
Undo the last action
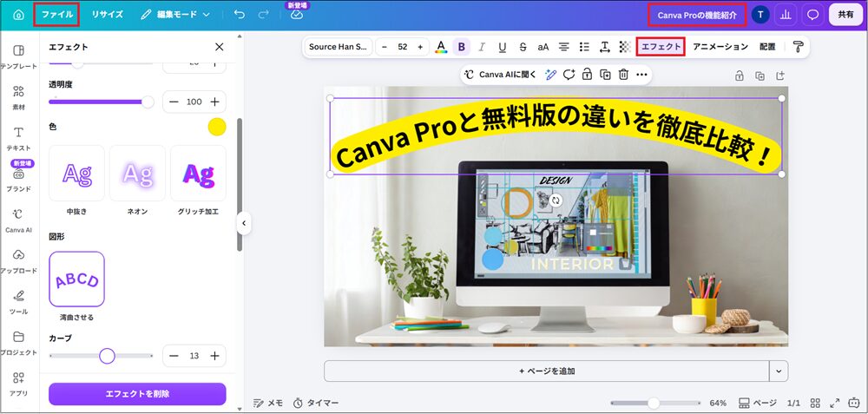pos(240,15)
